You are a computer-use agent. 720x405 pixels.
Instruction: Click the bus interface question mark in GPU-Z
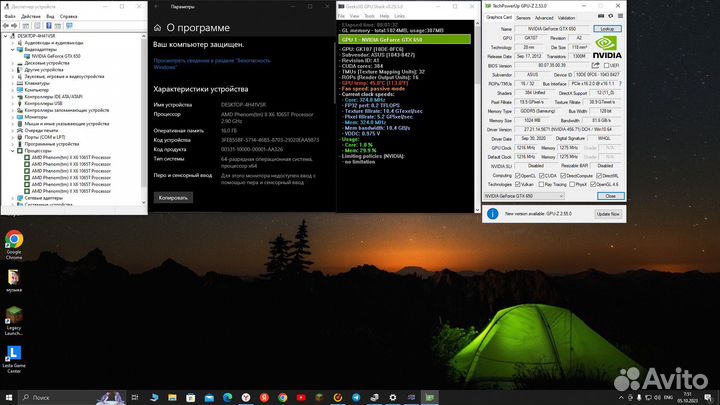point(620,84)
